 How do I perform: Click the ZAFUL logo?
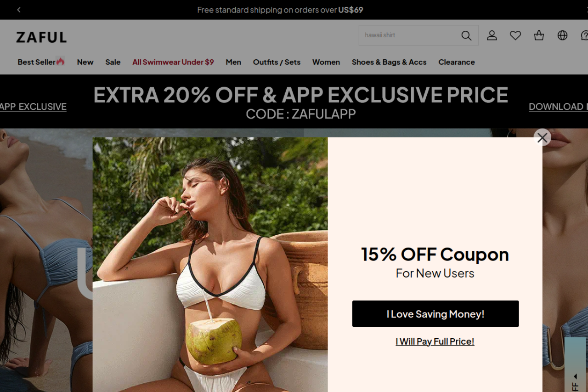coord(41,37)
